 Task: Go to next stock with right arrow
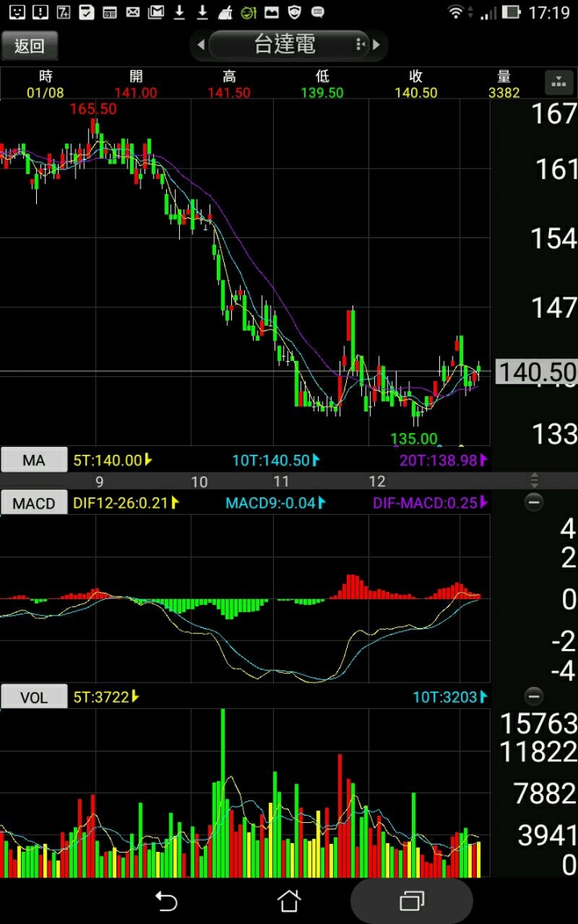(376, 45)
